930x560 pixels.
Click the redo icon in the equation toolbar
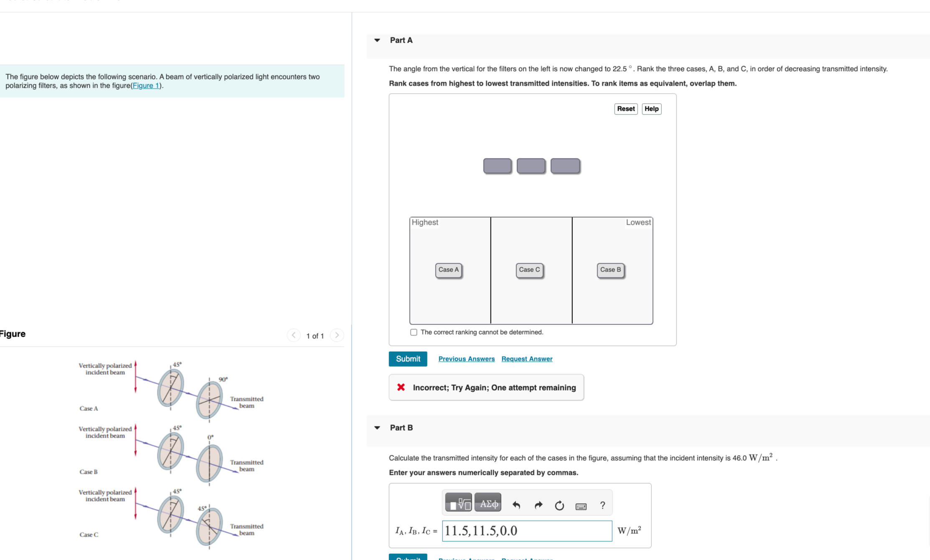pos(538,505)
